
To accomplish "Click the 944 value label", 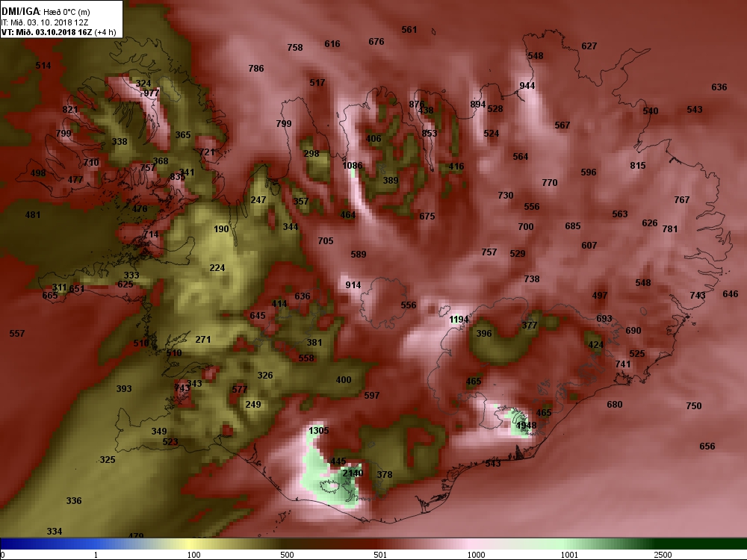I will (527, 86).
